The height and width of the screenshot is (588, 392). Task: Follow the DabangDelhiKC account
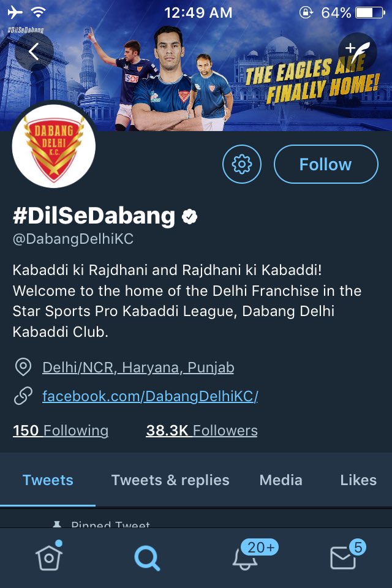click(326, 164)
